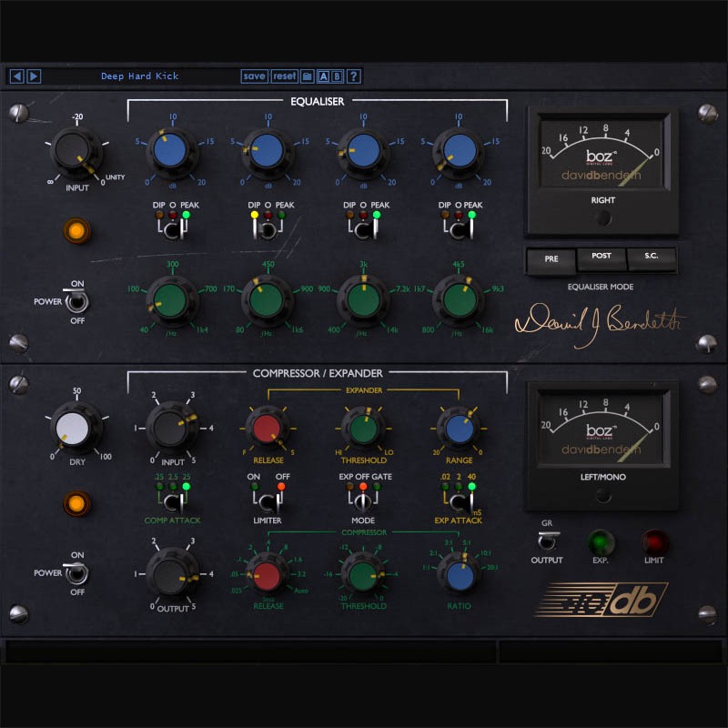Click the RIGHT meter calibration screw
The height and width of the screenshot is (728, 728).
pyautogui.click(x=602, y=217)
